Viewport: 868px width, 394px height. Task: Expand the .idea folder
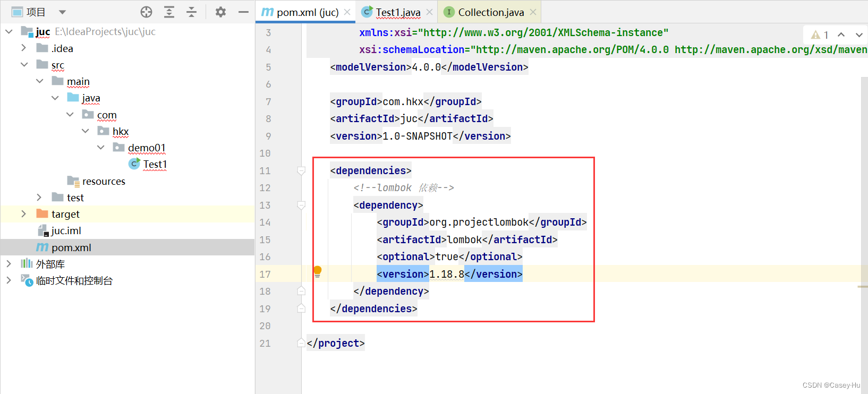[x=24, y=48]
